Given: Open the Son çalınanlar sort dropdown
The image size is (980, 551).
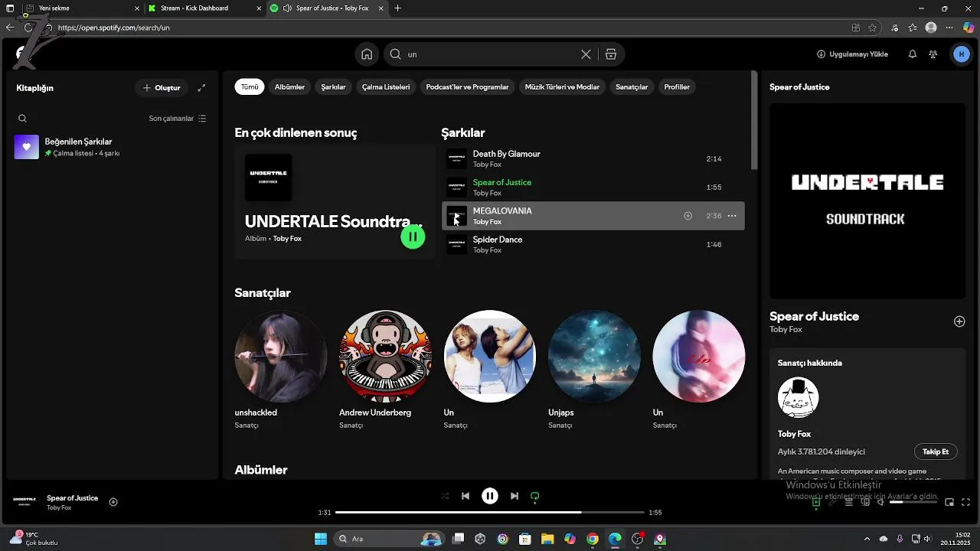Looking at the screenshot, I should (178, 119).
